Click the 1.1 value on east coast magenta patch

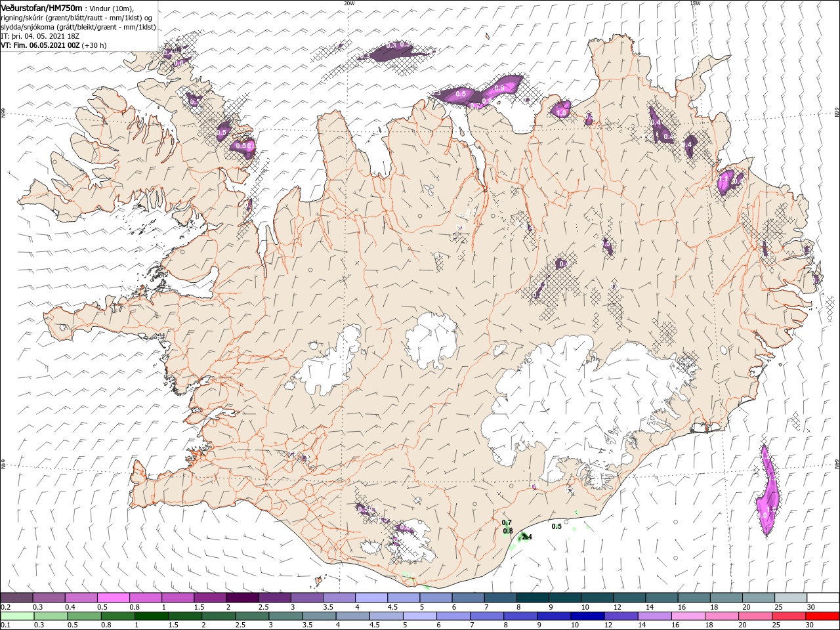click(x=724, y=178)
